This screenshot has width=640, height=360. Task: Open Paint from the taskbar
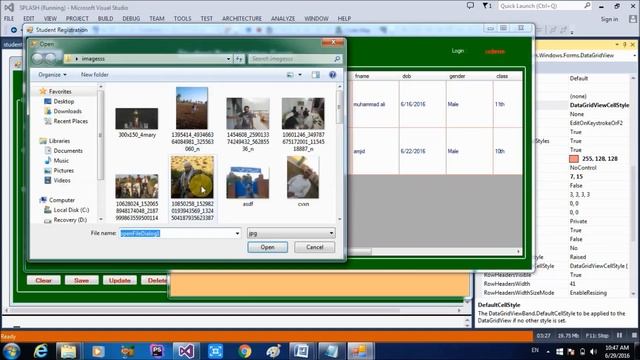coord(273,351)
